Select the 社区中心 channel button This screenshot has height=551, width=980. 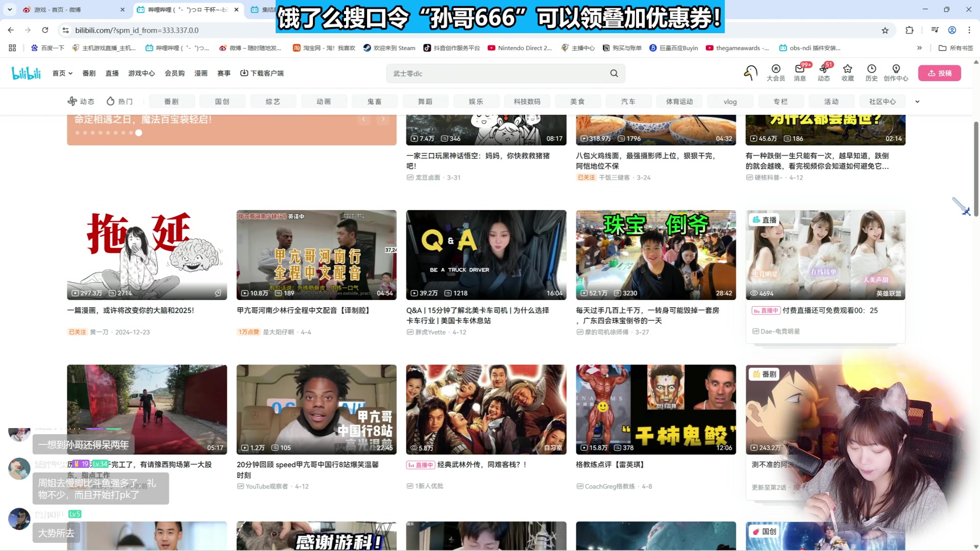pyautogui.click(x=883, y=102)
